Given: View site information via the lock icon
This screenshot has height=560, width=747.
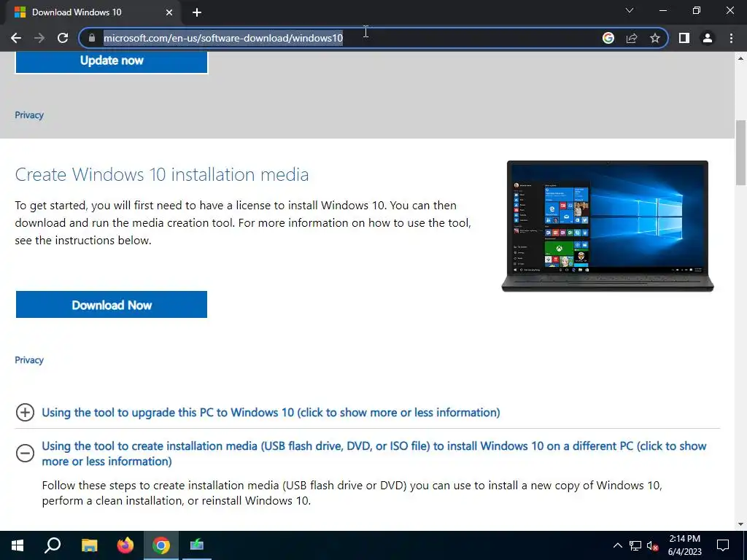Looking at the screenshot, I should [92, 38].
